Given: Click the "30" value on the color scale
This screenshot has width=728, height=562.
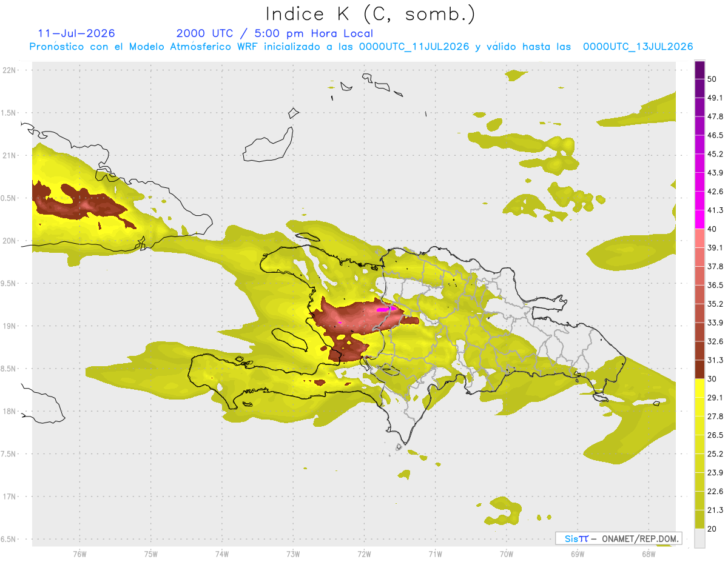Looking at the screenshot, I should [x=713, y=379].
